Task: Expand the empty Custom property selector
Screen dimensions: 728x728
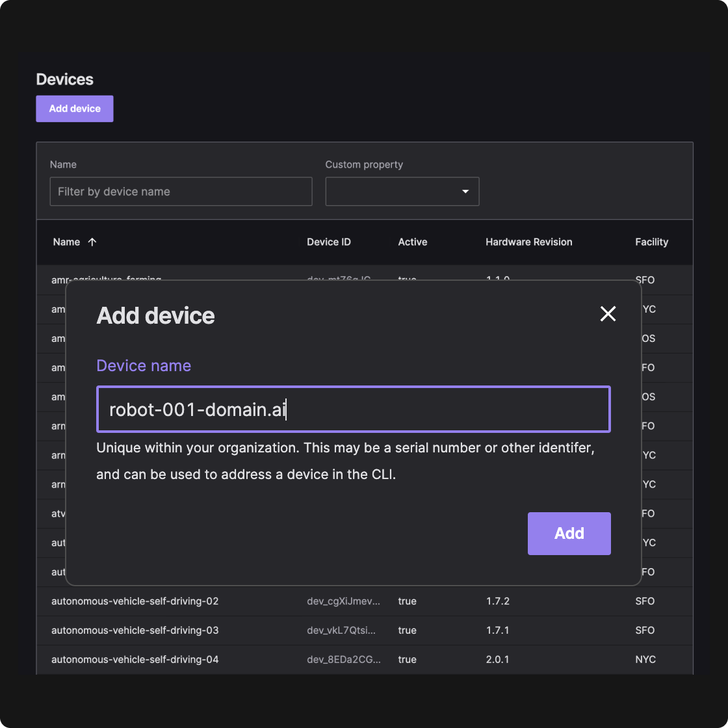Action: point(402,191)
